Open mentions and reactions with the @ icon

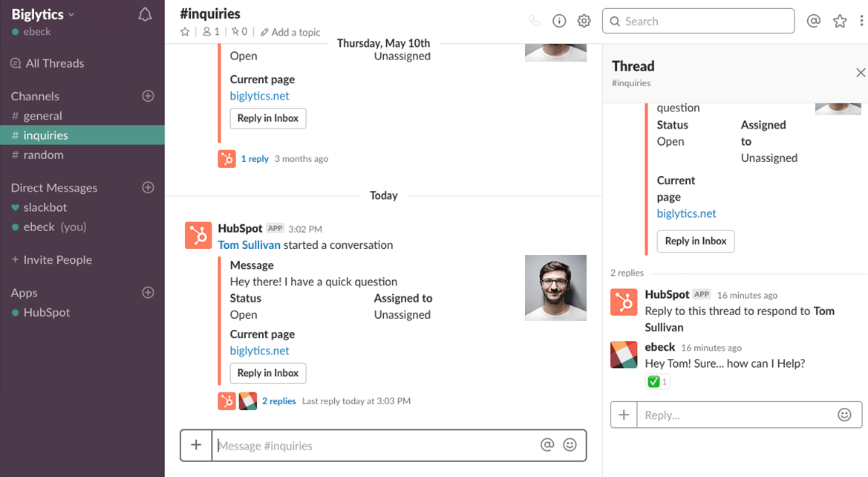click(x=813, y=21)
